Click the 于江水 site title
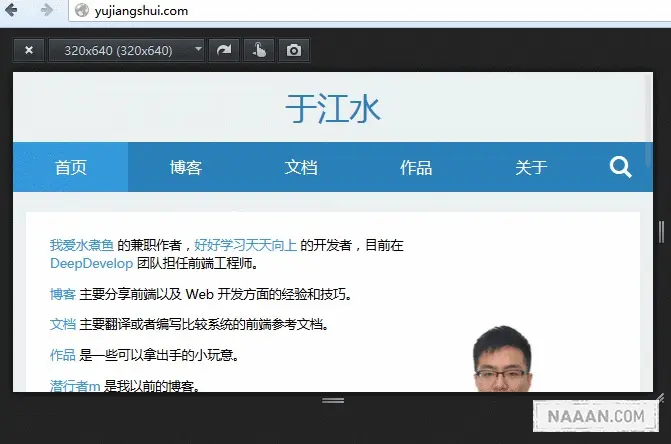The image size is (671, 444). pyautogui.click(x=333, y=108)
